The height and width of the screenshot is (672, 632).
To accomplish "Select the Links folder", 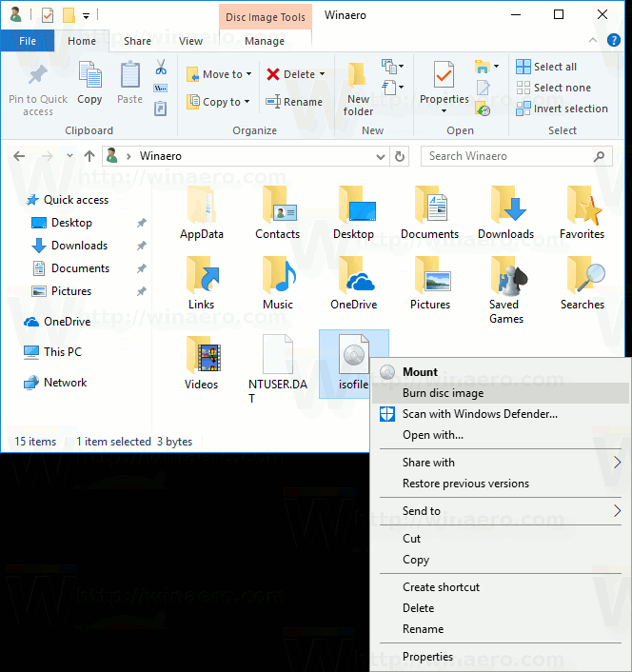I will [202, 283].
